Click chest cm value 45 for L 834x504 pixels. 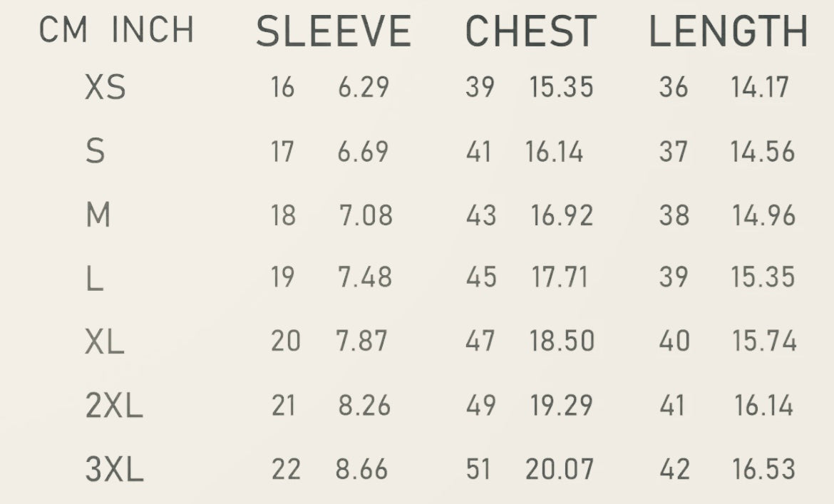coord(481,277)
